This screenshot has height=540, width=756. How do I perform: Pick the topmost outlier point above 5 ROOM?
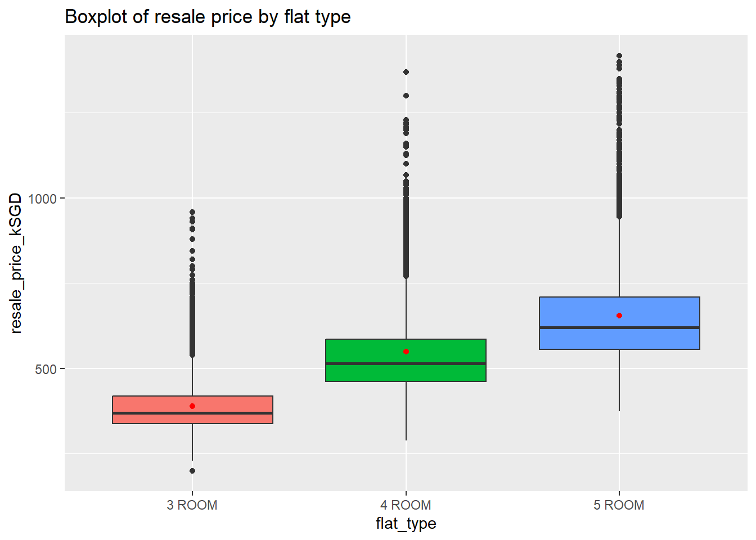click(619, 56)
